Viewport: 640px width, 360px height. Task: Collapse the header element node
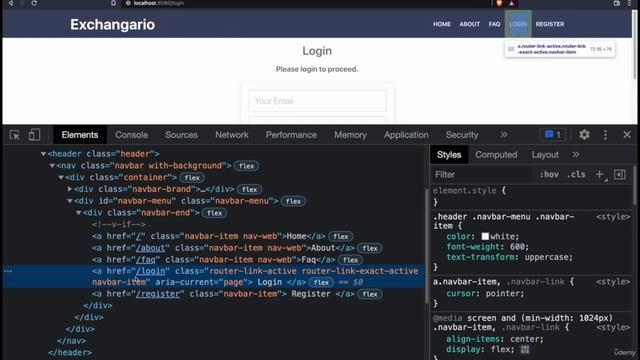tap(43, 154)
